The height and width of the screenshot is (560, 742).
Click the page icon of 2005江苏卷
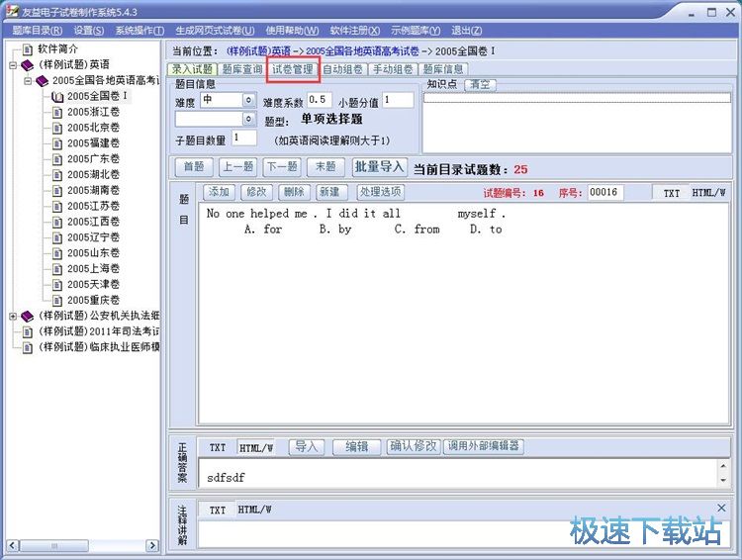tap(57, 207)
